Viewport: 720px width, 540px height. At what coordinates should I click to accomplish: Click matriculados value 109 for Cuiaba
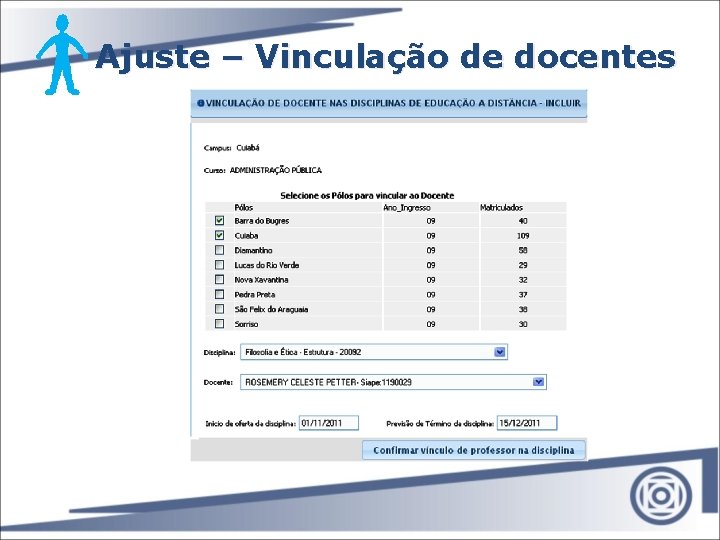(523, 236)
